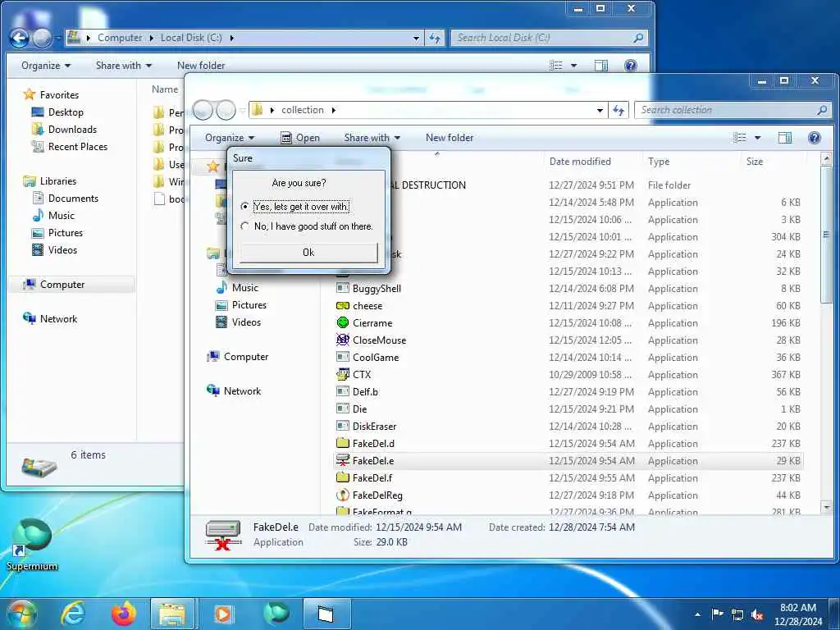Open the Supermium desktop shortcut
Viewport: 840px width, 630px height.
[32, 543]
